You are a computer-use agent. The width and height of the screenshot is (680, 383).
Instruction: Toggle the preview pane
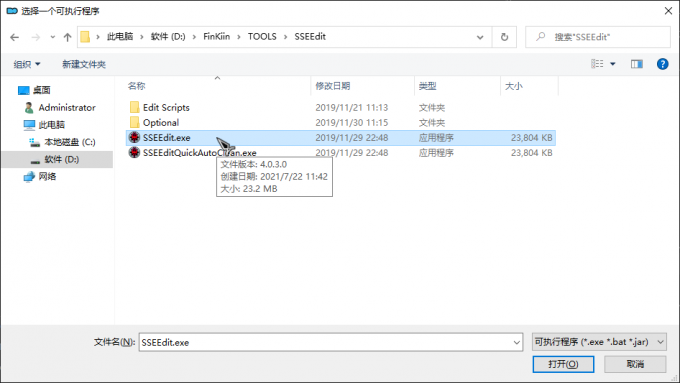click(x=637, y=64)
